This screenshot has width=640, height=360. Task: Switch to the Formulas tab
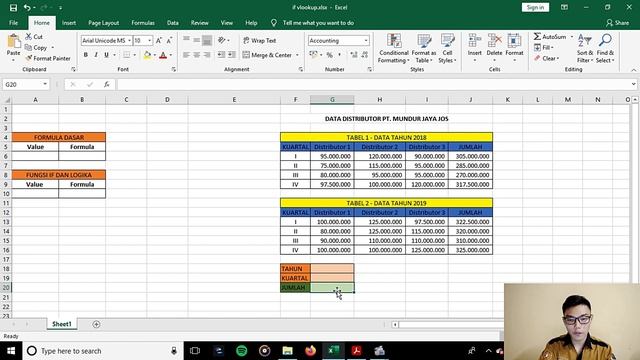143,23
